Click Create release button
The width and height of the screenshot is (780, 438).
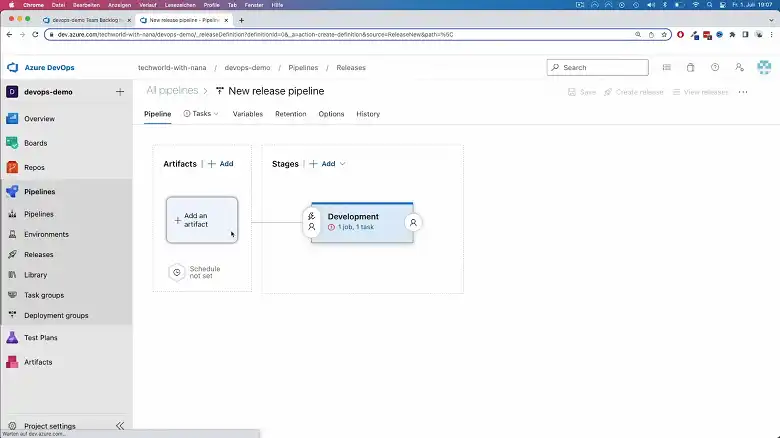point(634,92)
